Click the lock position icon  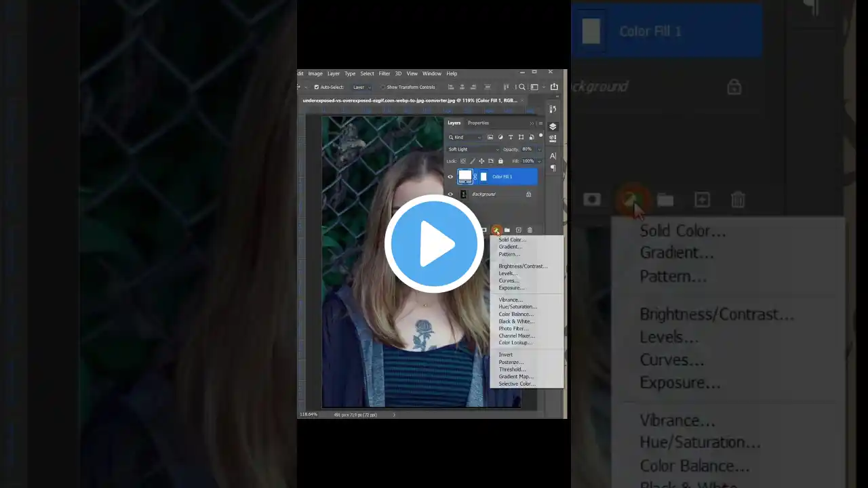point(481,161)
